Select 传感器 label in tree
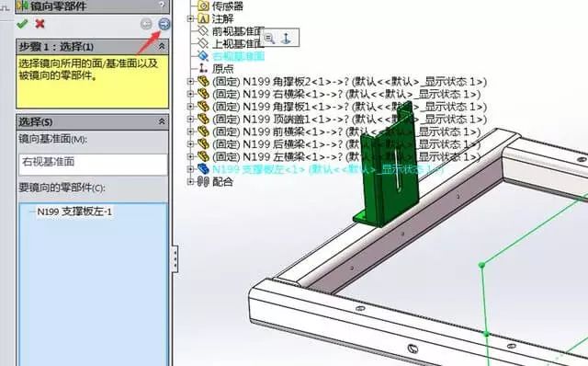The width and height of the screenshot is (588, 366). pyautogui.click(x=228, y=6)
